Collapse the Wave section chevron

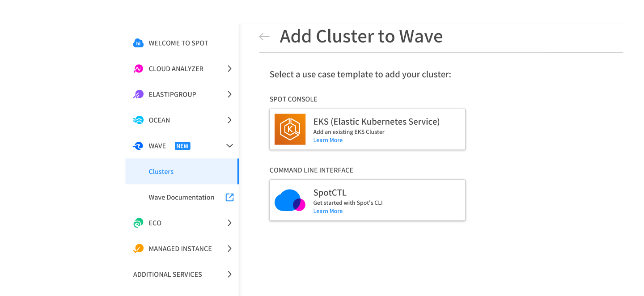(x=229, y=146)
